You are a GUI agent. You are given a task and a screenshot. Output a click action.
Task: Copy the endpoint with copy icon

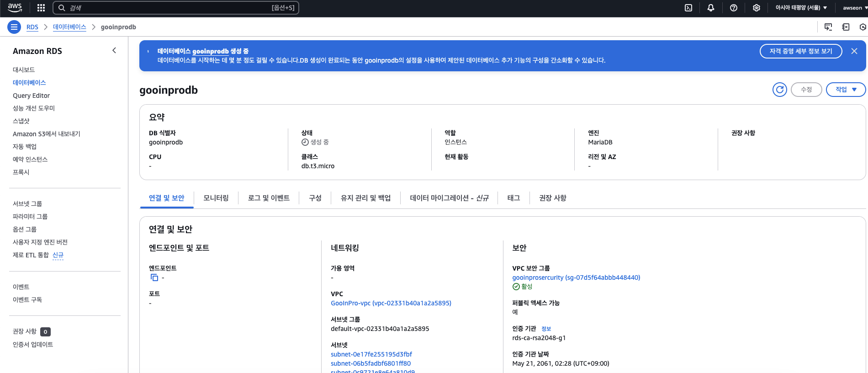click(x=154, y=277)
